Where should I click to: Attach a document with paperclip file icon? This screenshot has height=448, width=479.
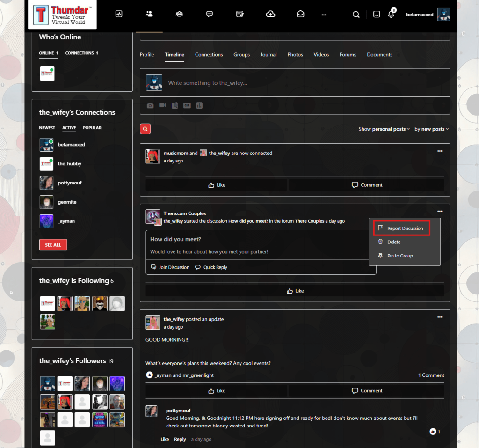coord(175,105)
